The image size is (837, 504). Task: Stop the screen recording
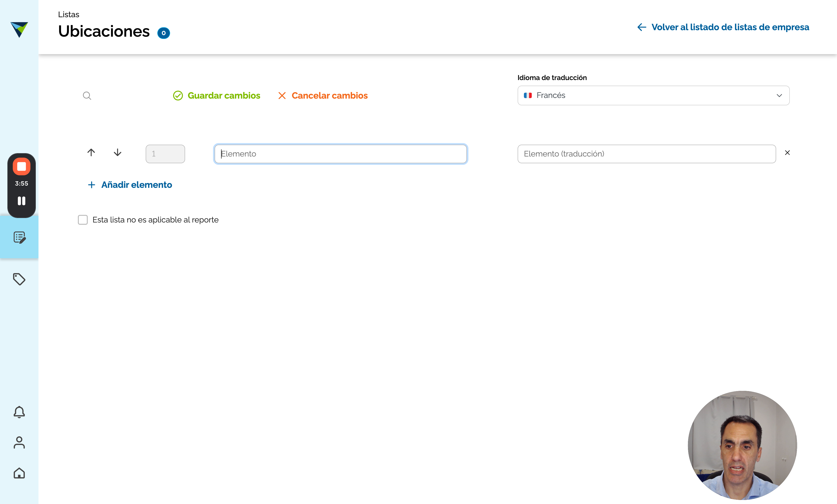tap(21, 167)
